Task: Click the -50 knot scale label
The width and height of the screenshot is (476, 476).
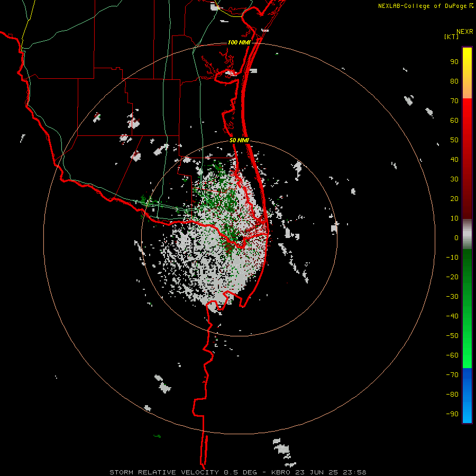Action: coord(452,336)
